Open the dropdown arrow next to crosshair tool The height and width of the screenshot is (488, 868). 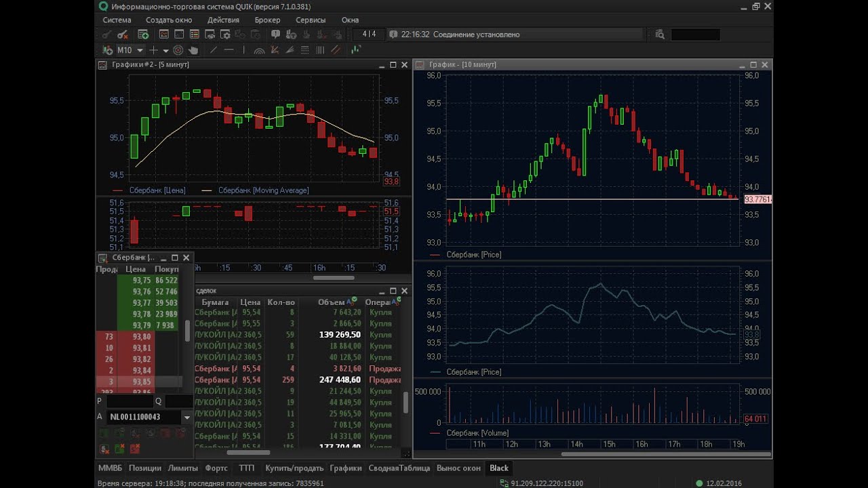click(x=165, y=50)
